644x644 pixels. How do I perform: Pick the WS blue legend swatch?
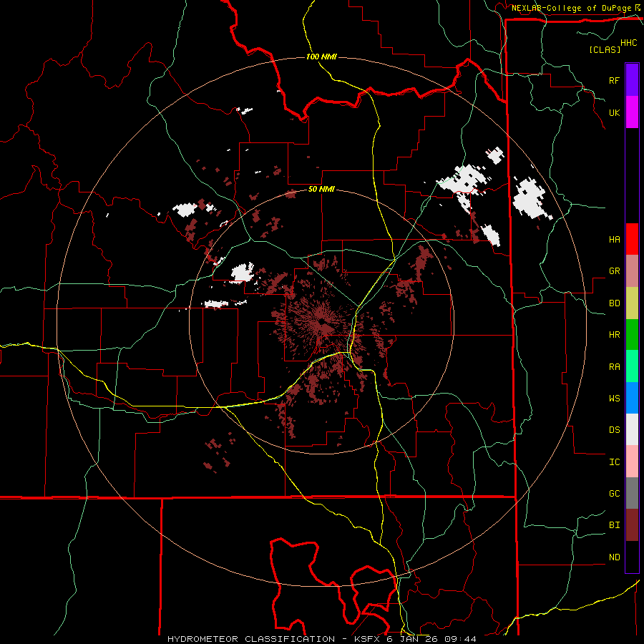pos(632,398)
